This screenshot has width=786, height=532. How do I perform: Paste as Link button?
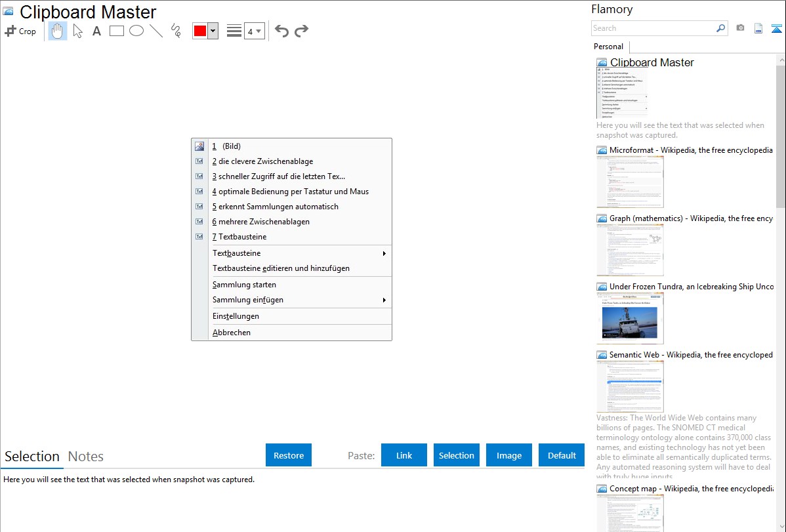tap(404, 455)
